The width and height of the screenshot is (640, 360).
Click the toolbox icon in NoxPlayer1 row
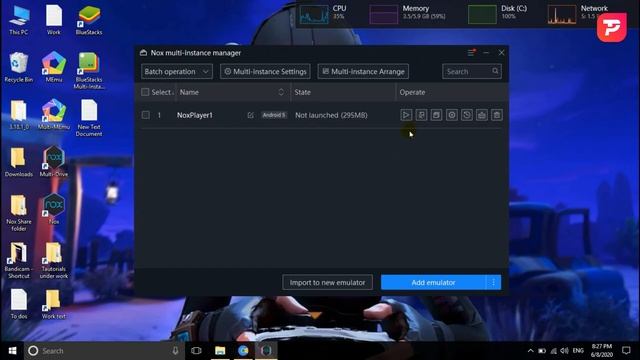pos(482,115)
